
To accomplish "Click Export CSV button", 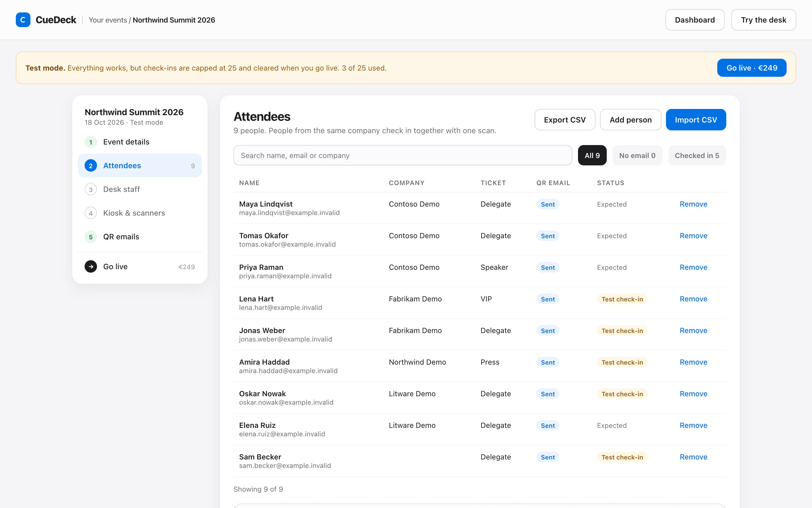I will point(565,120).
